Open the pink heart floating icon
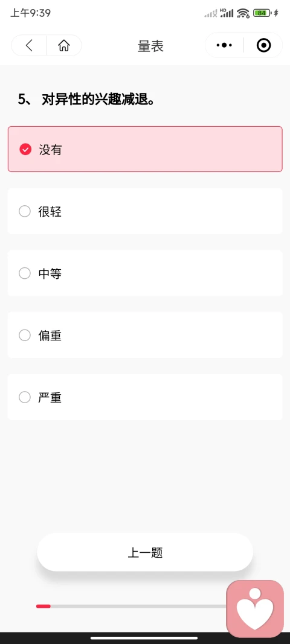Viewport: 290px width, 644px height. tap(255, 608)
